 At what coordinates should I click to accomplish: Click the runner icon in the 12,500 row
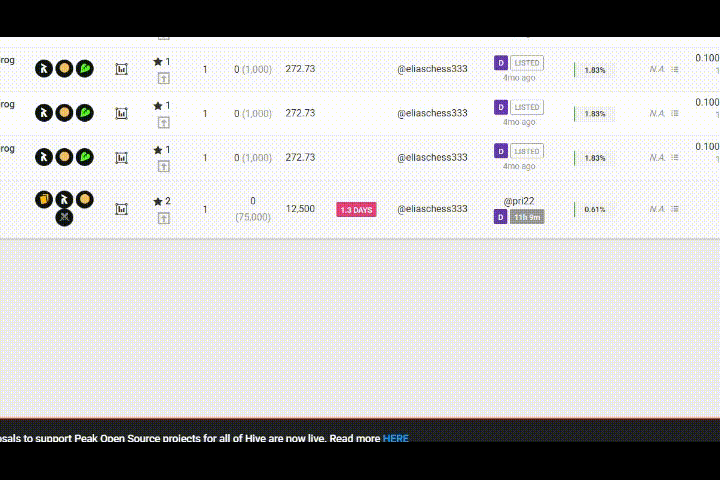click(x=64, y=199)
